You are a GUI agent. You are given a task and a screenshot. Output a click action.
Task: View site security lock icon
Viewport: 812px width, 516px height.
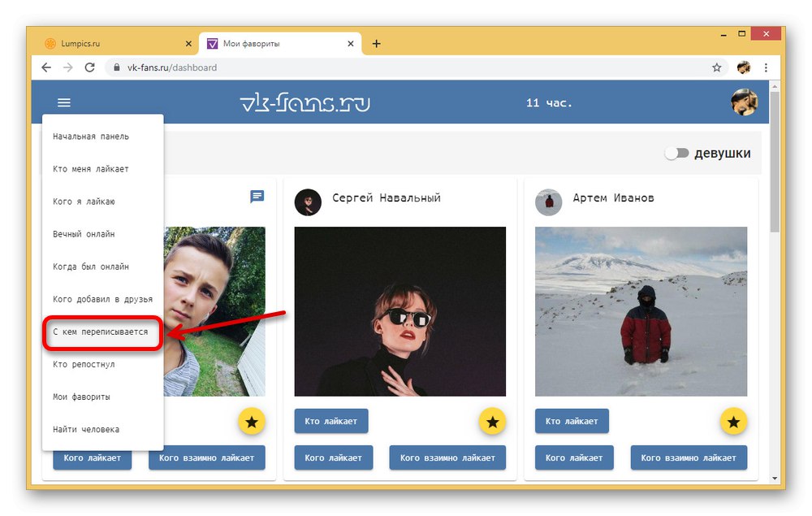coord(116,67)
